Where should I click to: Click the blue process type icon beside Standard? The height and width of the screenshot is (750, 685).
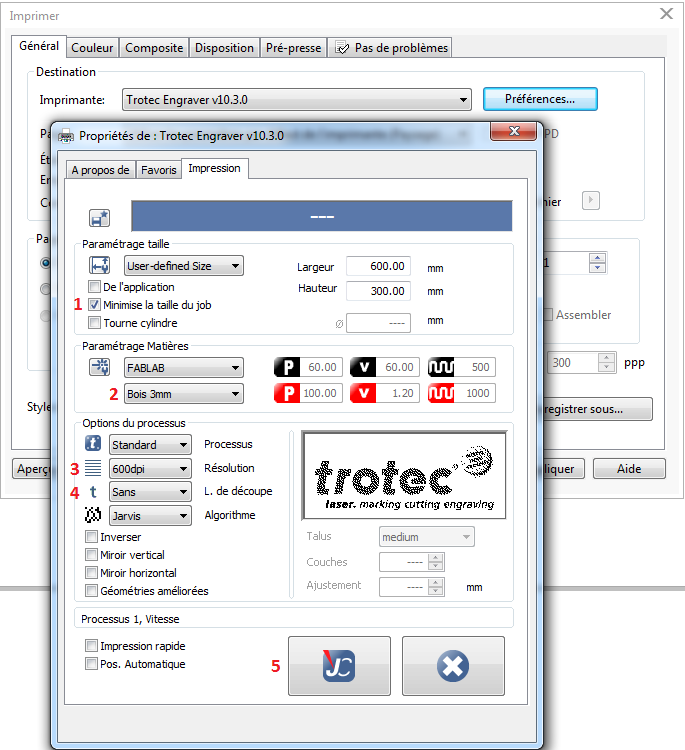[93, 444]
